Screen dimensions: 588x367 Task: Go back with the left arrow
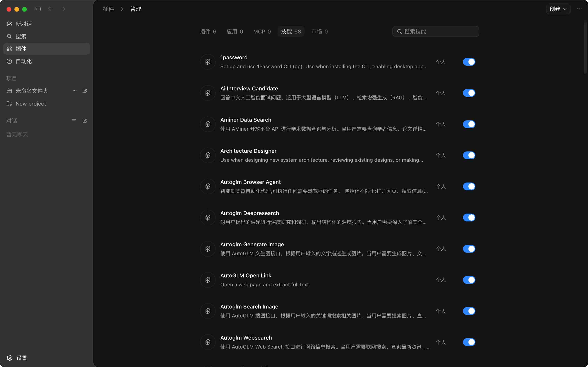click(x=51, y=9)
